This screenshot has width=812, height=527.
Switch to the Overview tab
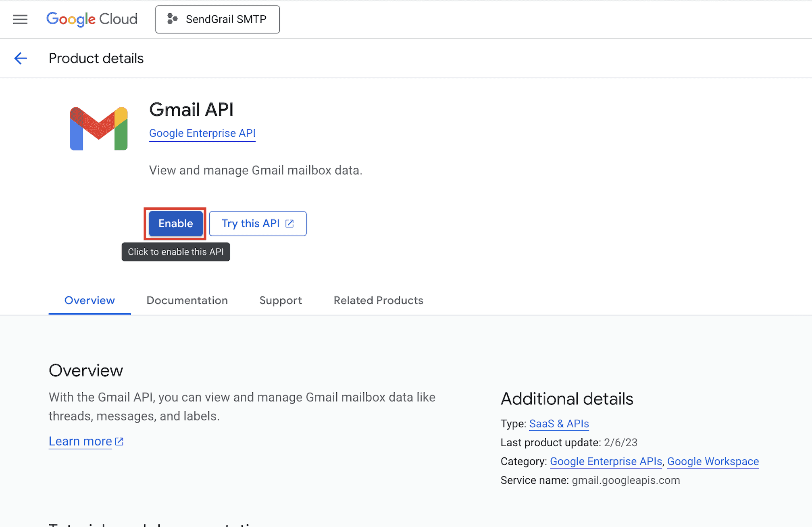90,301
